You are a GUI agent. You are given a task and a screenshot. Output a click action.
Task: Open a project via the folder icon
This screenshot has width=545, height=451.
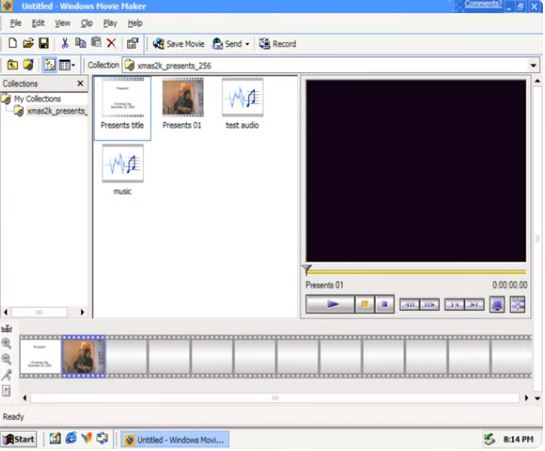tap(28, 43)
